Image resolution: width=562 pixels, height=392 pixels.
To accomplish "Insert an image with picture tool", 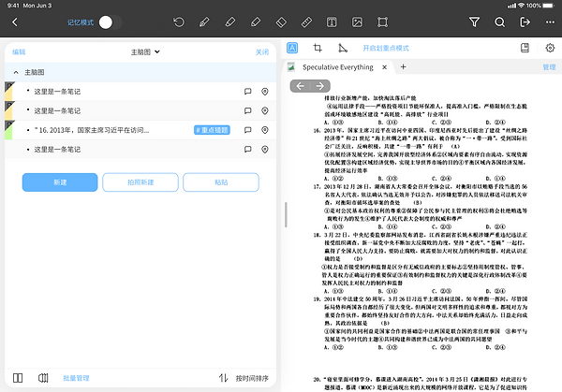I will click(x=357, y=22).
